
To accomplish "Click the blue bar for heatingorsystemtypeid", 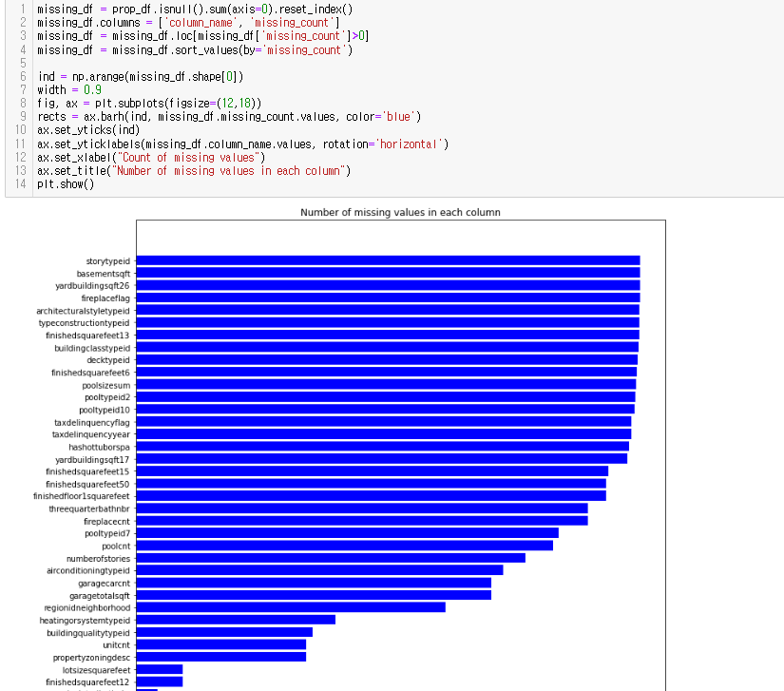I will click(x=236, y=620).
